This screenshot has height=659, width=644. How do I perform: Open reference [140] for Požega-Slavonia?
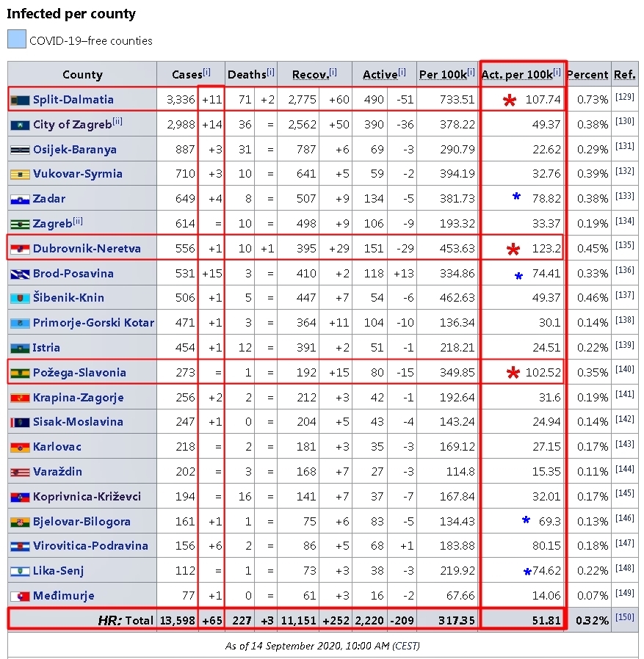pyautogui.click(x=625, y=369)
